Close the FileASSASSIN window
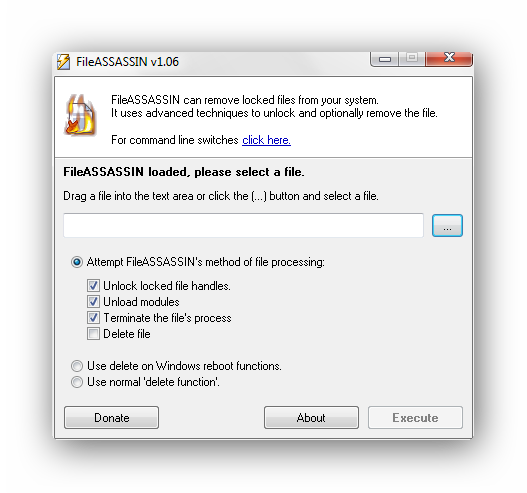Viewport: 527px width, 493px height. coord(449,58)
